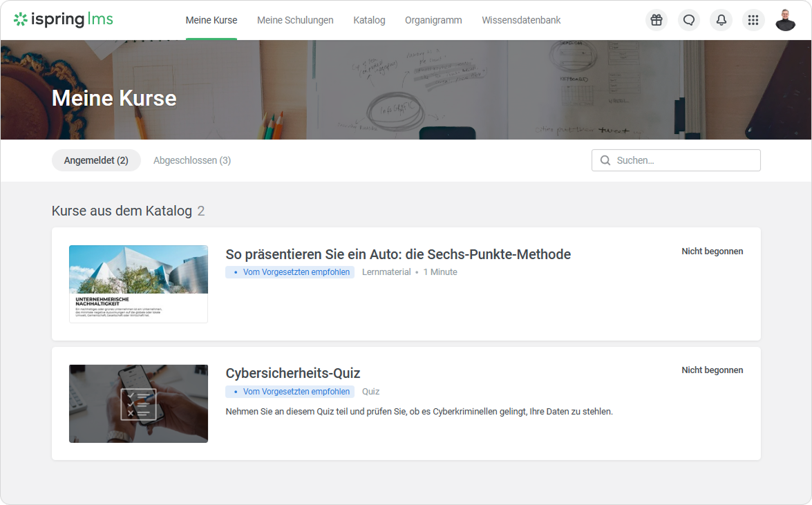Screen dimensions: 812x505
Task: Click the iSpring LMS logo
Action: [64, 20]
